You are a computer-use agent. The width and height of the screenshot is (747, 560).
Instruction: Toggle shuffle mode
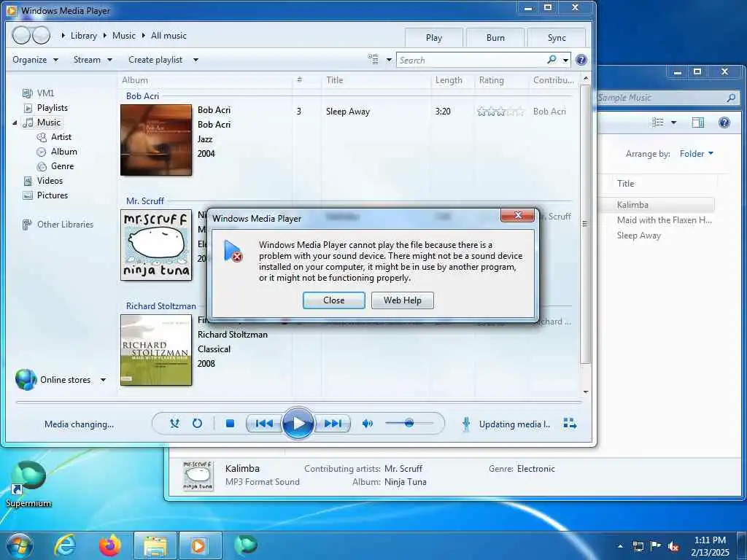(x=175, y=424)
